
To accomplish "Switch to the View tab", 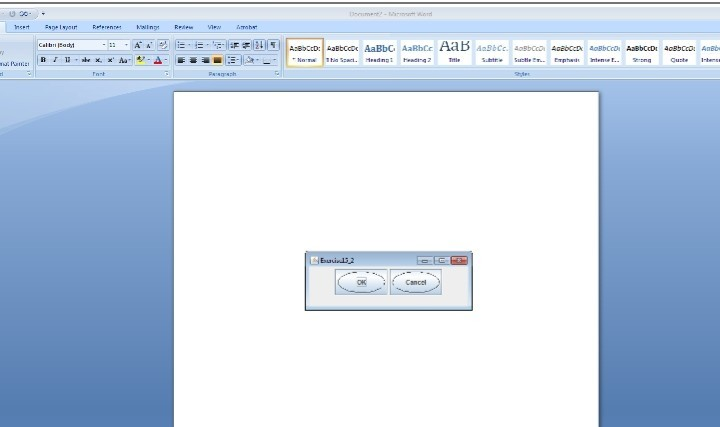I will [x=214, y=27].
